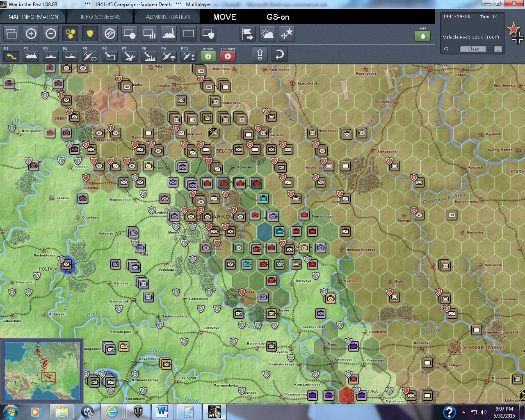Toggle the rail damage circle icon
The image size is (525, 420).
click(110, 34)
